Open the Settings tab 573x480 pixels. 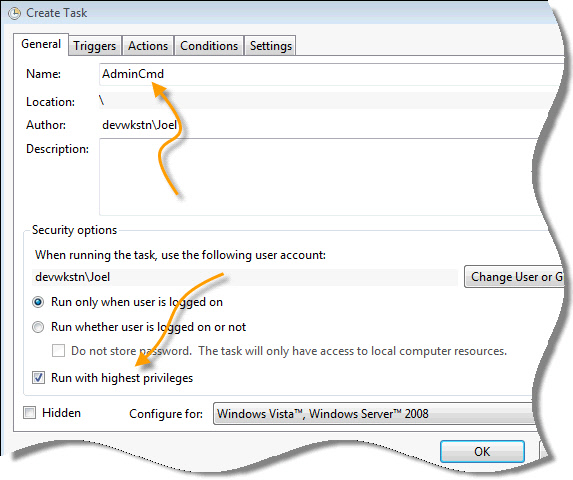pyautogui.click(x=270, y=46)
